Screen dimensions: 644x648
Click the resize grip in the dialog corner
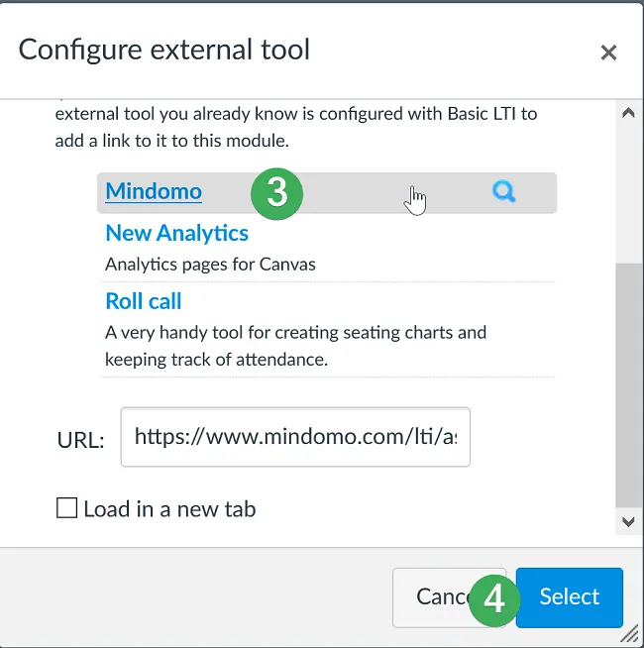[630, 633]
